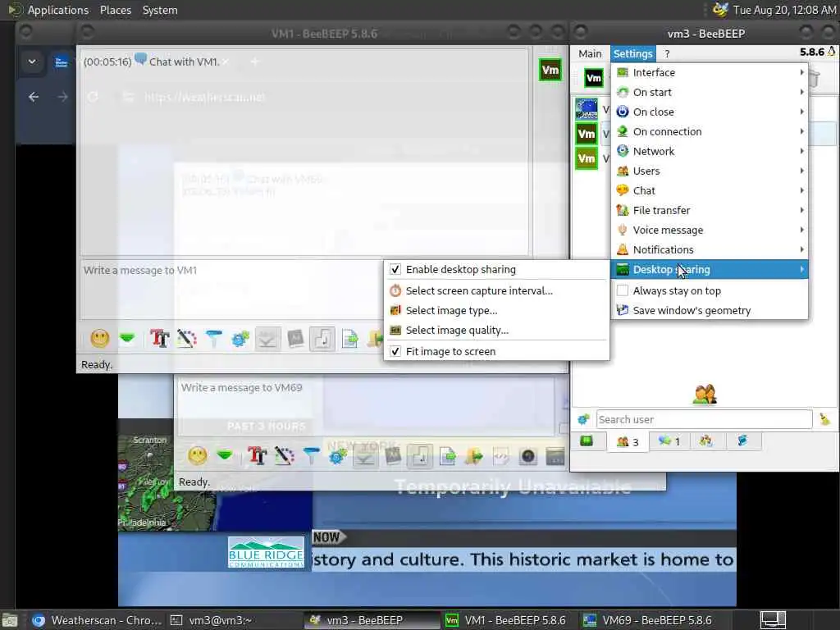Toggle music note button in VM69 chat toolbar
Screen dimensions: 840x630
click(419, 456)
